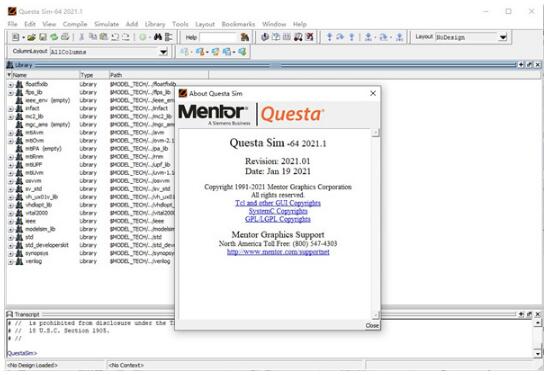
Task: Open the ColumnLayout AllColumns dropdown
Action: (x=163, y=52)
